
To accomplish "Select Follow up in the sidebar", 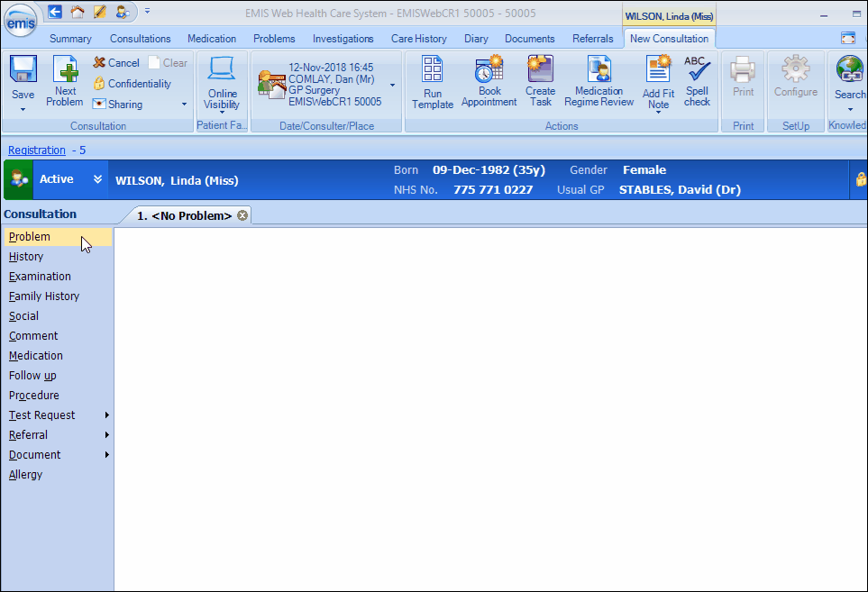I will (58, 376).
